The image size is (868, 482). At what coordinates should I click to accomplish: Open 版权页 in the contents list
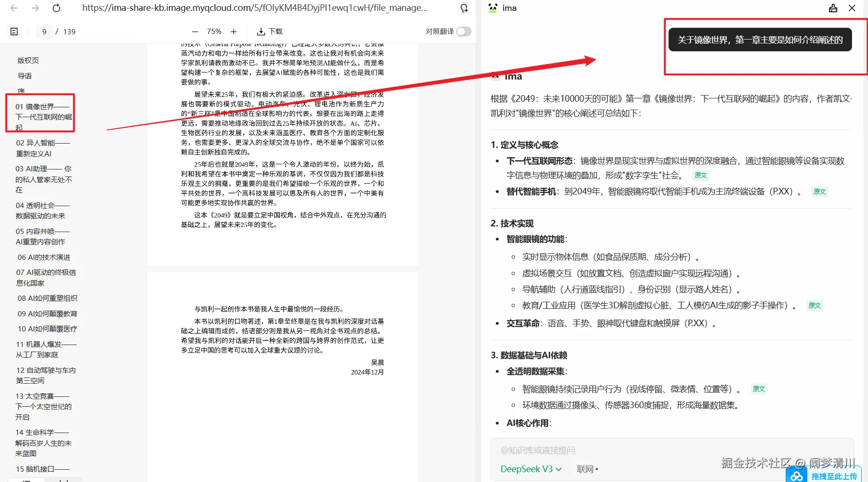click(x=28, y=61)
